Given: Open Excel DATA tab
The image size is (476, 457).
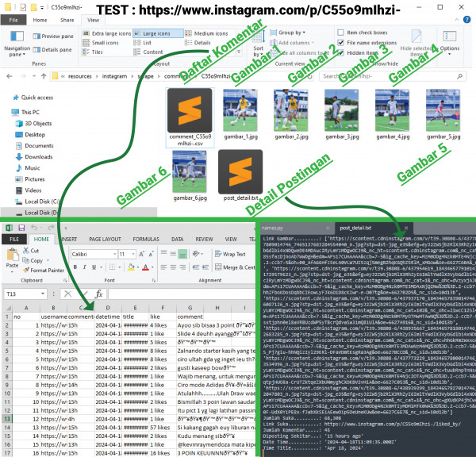Looking at the screenshot, I should [x=177, y=239].
